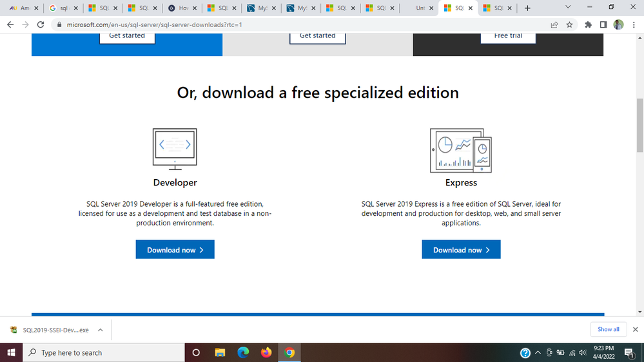Click the 'Express' heading text
644x362 pixels.
461,183
